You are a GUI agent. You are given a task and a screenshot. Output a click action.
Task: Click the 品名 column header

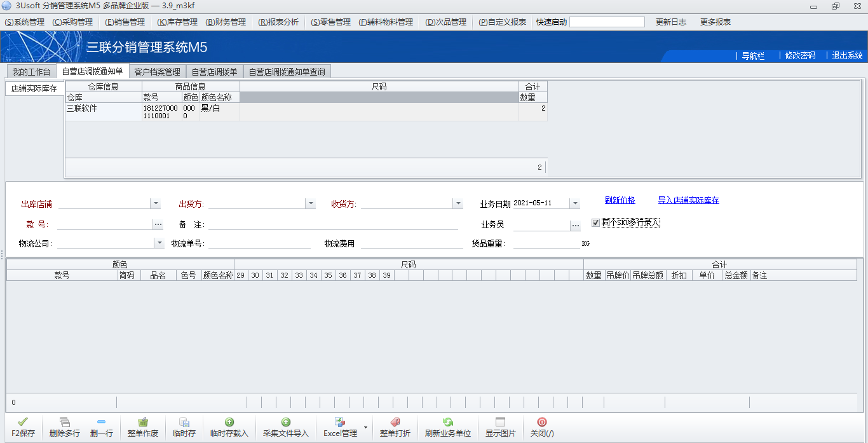pyautogui.click(x=158, y=275)
